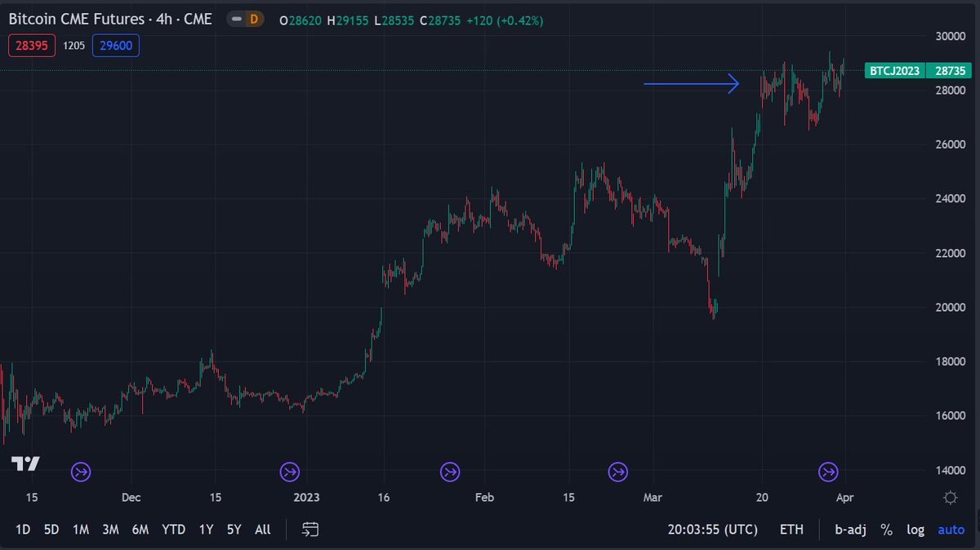This screenshot has width=980, height=550.
Task: Click the 1205 spread value
Action: pyautogui.click(x=73, y=46)
